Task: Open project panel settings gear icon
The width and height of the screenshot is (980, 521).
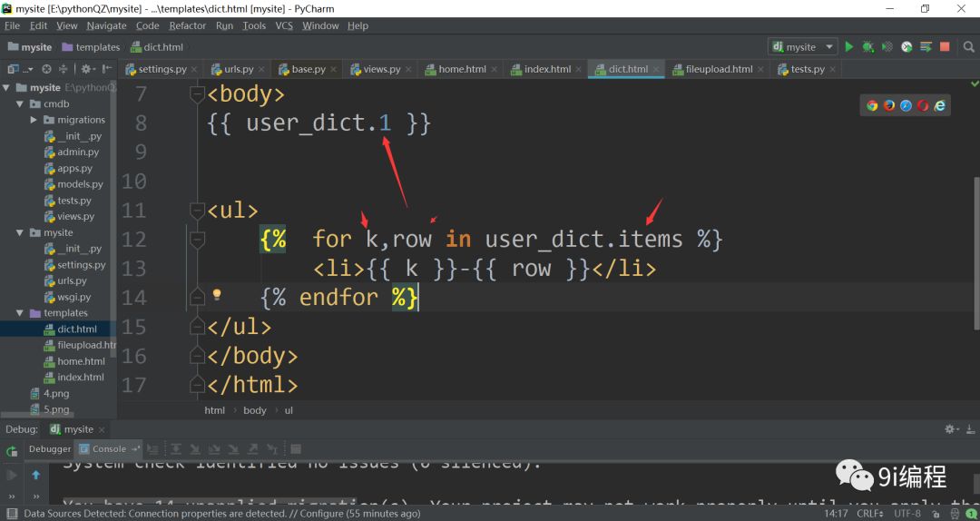Action: 87,69
